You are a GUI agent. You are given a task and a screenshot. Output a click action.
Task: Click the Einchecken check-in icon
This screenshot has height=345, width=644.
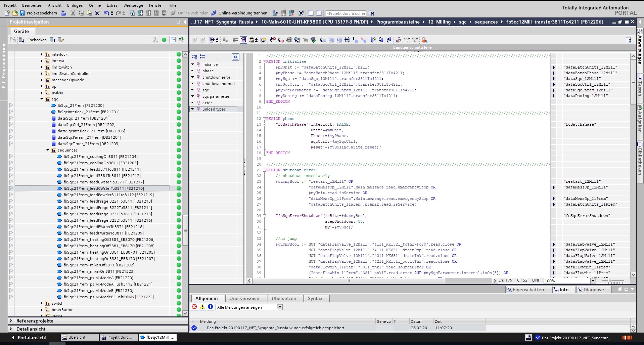[21, 40]
